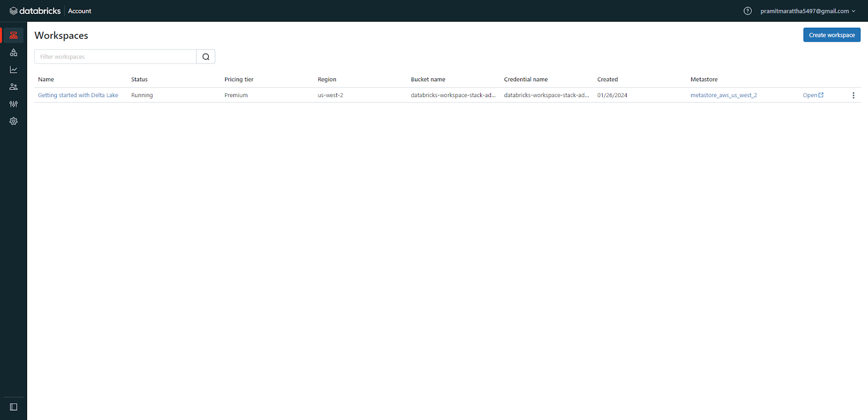
Task: Expand the pramitmarattha5497@gmail.com account dropdown
Action: [808, 11]
